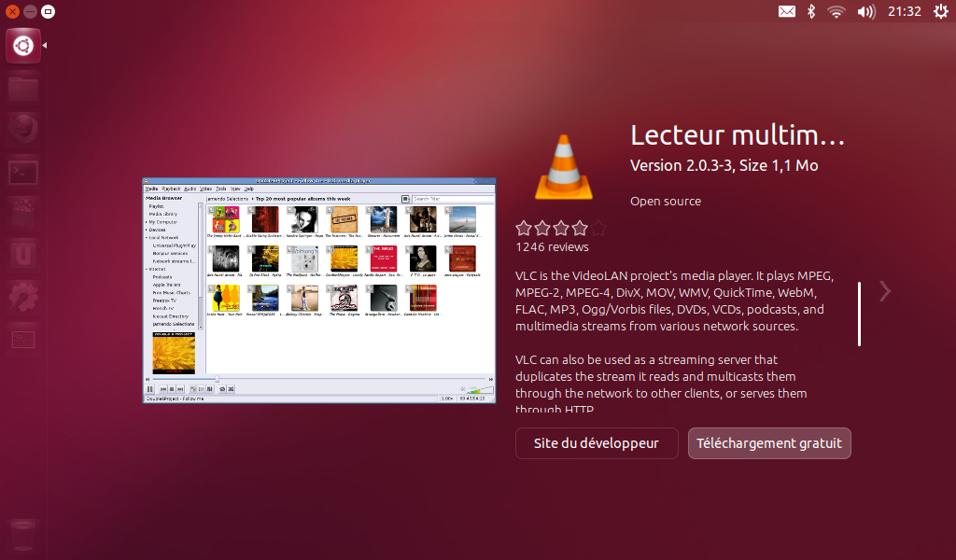Launch Firefox from the launcher
Viewport: 956px width, 560px height.
pyautogui.click(x=23, y=129)
